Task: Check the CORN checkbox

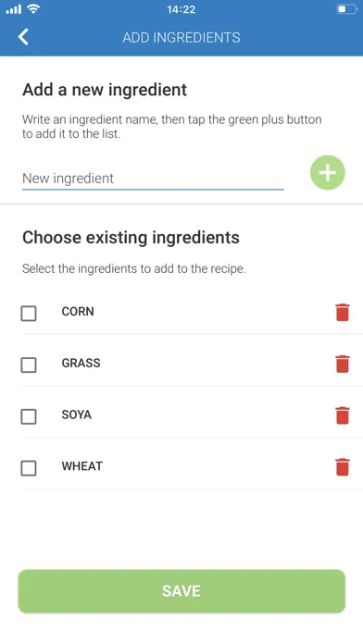Action: tap(29, 314)
